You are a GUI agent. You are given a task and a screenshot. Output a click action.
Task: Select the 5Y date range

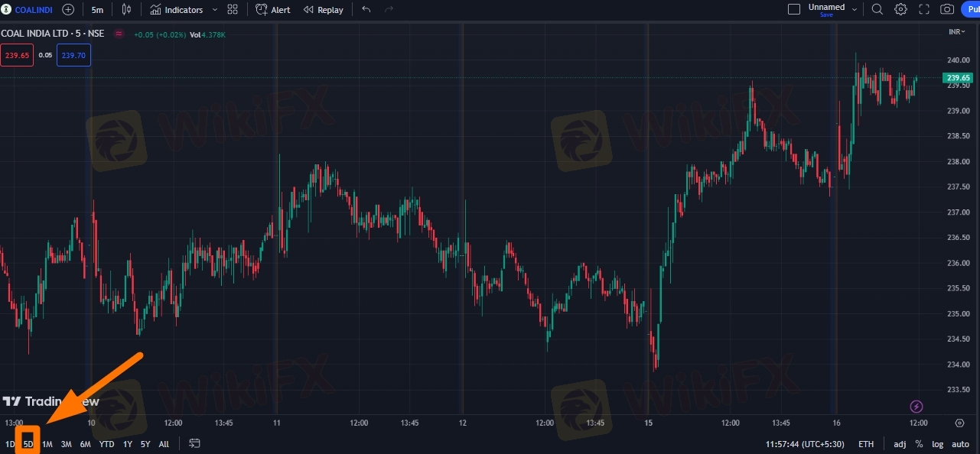coord(145,444)
